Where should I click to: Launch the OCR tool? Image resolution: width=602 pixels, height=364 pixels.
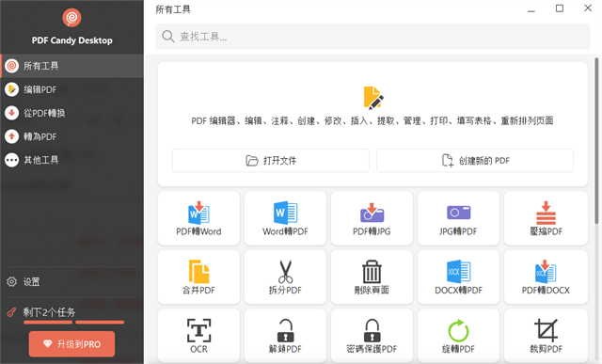click(198, 336)
